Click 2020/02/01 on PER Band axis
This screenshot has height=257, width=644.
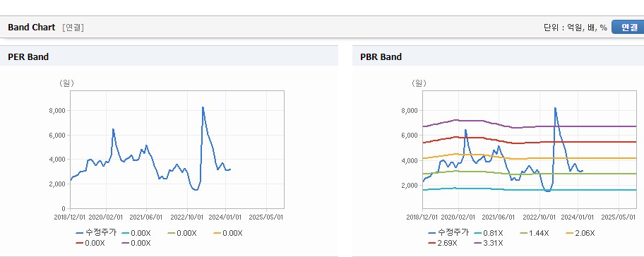pos(106,217)
